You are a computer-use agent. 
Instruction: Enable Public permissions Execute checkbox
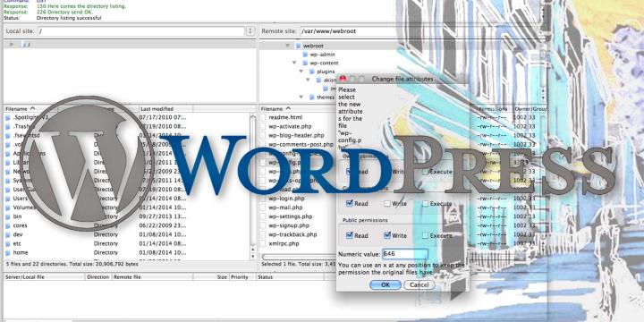coord(425,235)
